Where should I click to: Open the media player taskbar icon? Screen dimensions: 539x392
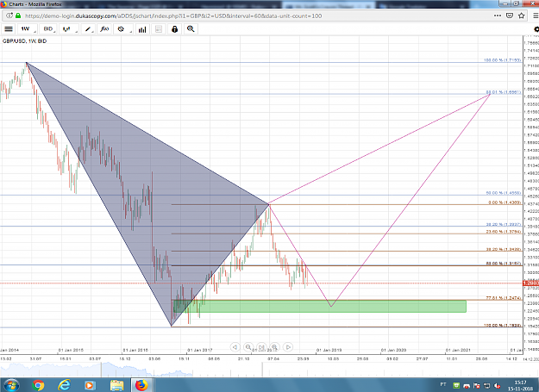tap(90, 385)
